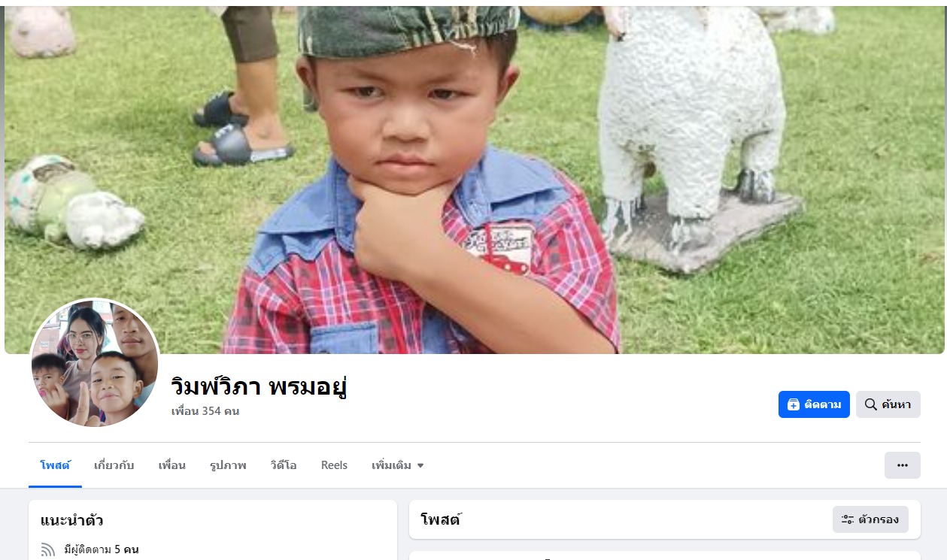The image size is (947, 560).
Task: Select the วิดีโอ tab
Action: coord(284,465)
